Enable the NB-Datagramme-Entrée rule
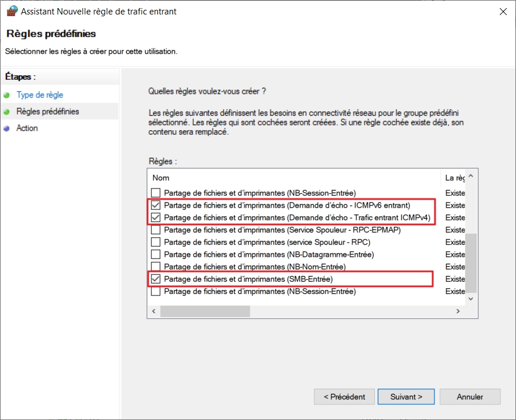The height and width of the screenshot is (420, 516). 155,255
